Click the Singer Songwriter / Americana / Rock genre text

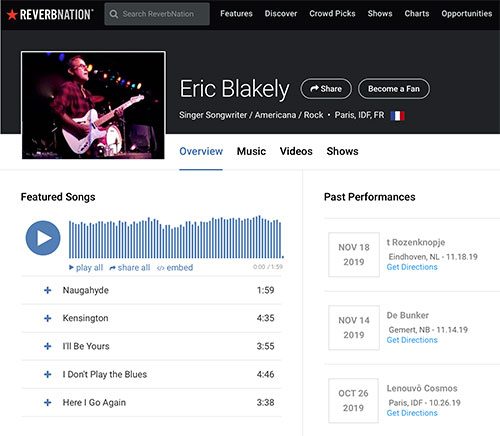pyautogui.click(x=251, y=115)
